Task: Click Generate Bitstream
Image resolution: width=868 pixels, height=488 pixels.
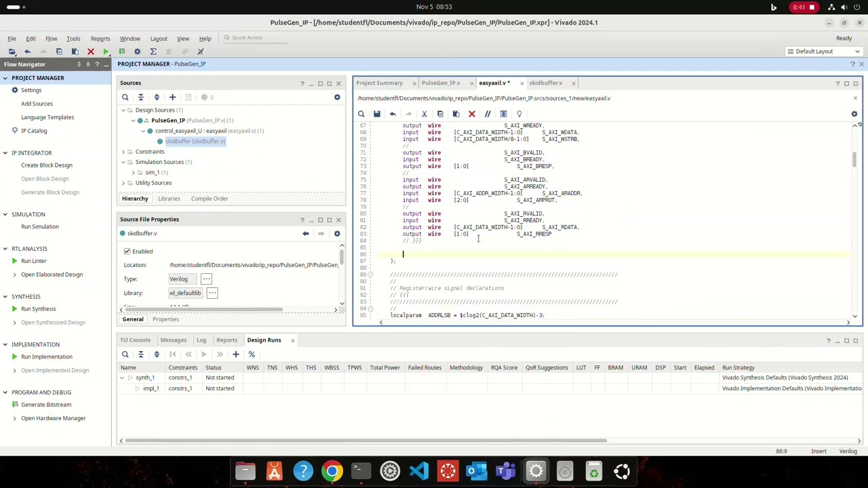Action: [x=46, y=405]
